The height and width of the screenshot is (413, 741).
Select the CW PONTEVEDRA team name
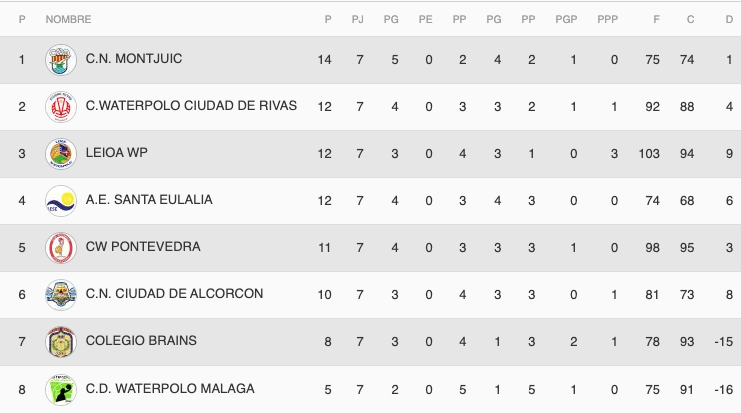[x=143, y=247]
